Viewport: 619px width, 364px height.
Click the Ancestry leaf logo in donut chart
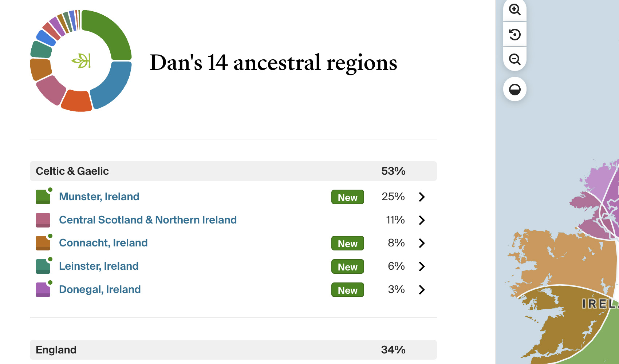(x=81, y=61)
